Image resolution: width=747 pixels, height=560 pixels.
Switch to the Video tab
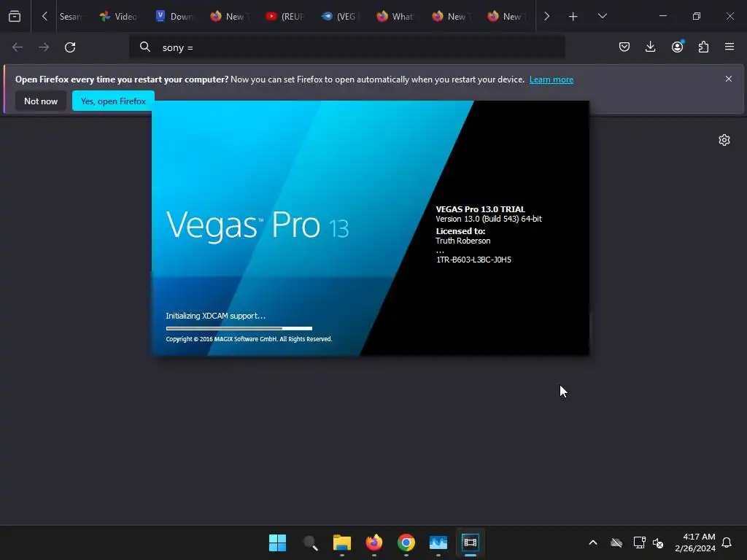pyautogui.click(x=118, y=16)
